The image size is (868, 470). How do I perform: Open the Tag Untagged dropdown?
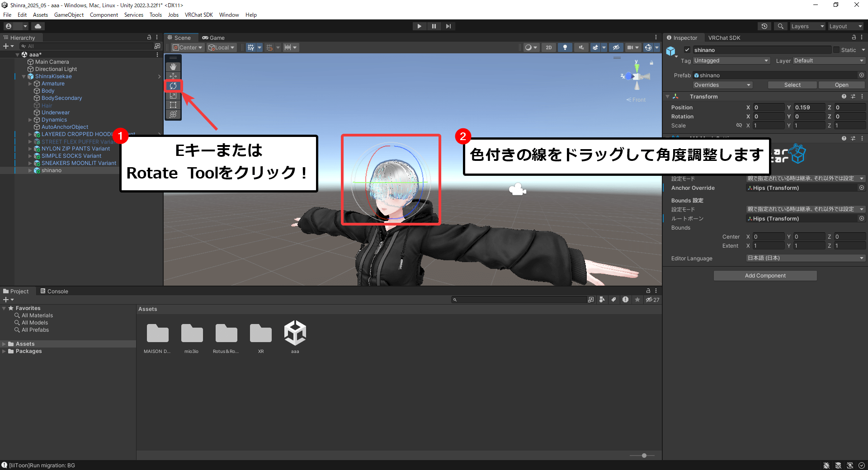point(731,61)
